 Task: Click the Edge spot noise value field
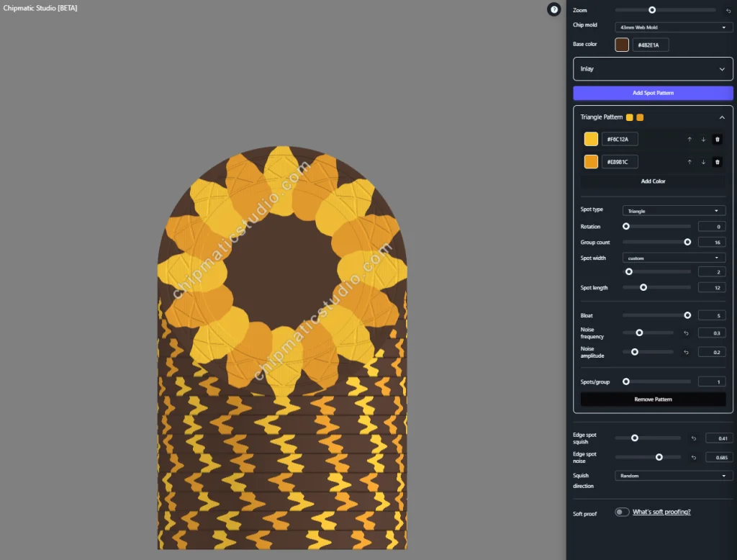click(719, 458)
